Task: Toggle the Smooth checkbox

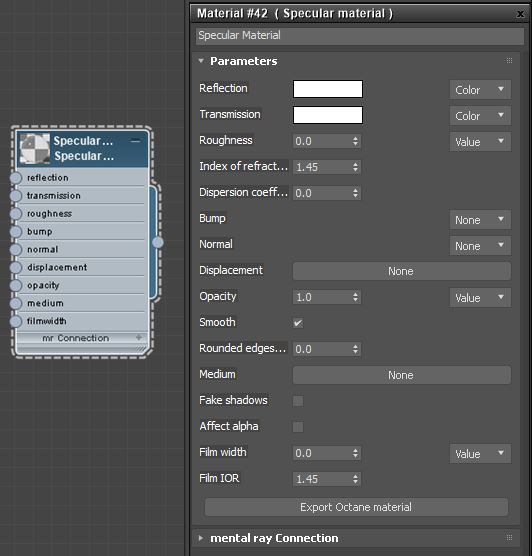Action: tap(298, 323)
